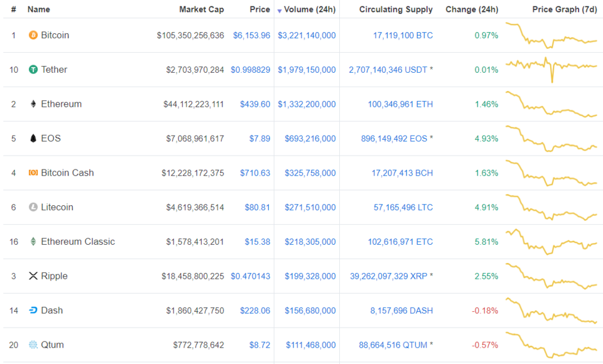Viewport: 603px width, 364px height.
Task: Click Tether price $0.998829
Action: point(251,70)
